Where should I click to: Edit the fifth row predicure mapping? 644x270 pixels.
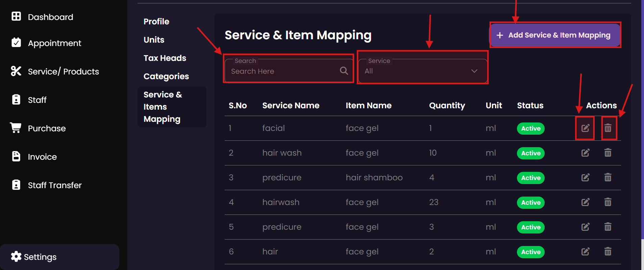(585, 227)
